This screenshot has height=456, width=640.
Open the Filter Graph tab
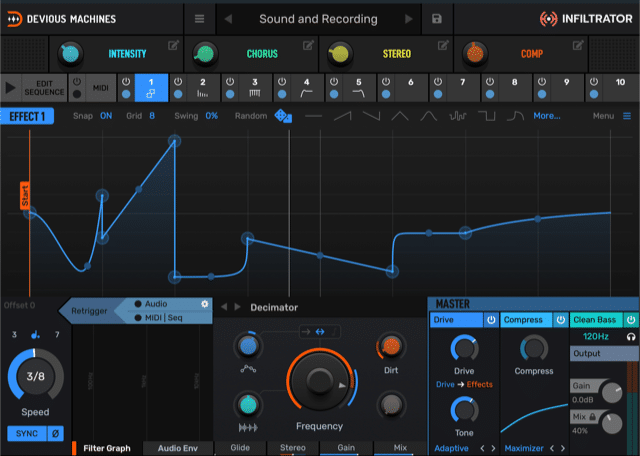tap(107, 448)
